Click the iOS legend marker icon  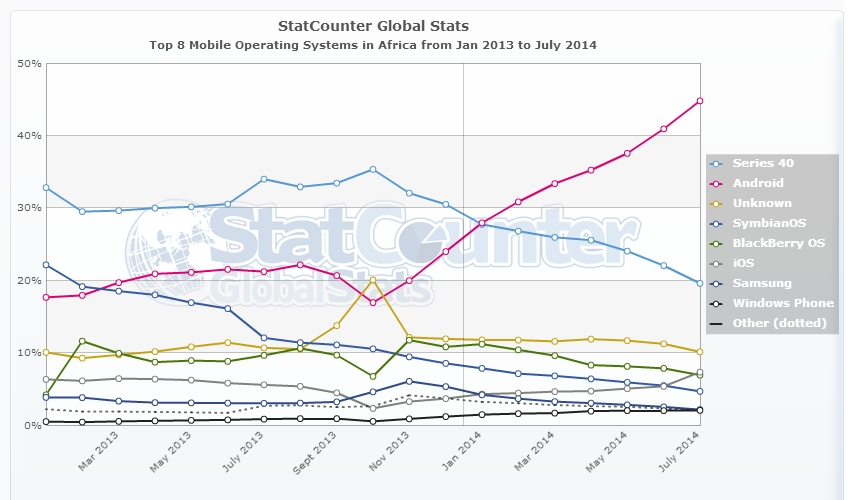[x=716, y=263]
